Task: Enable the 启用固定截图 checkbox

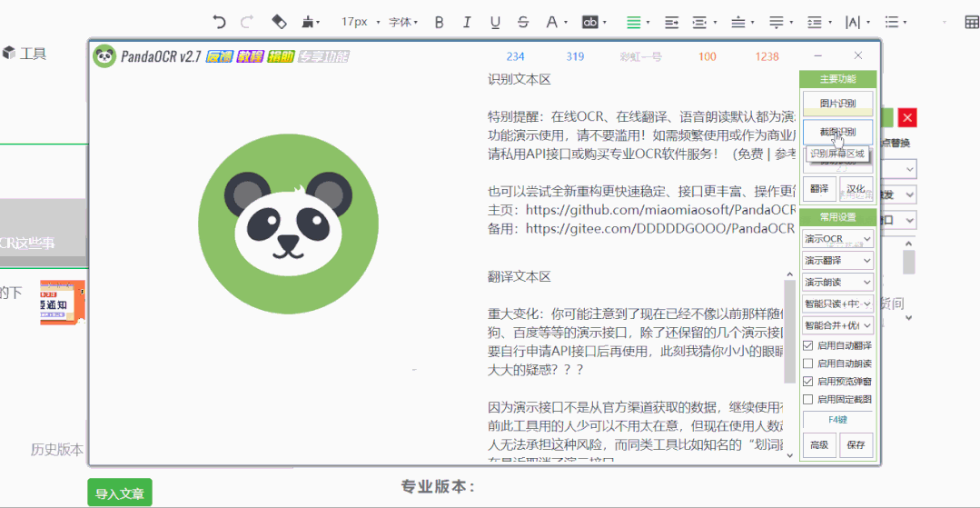Action: pos(808,399)
